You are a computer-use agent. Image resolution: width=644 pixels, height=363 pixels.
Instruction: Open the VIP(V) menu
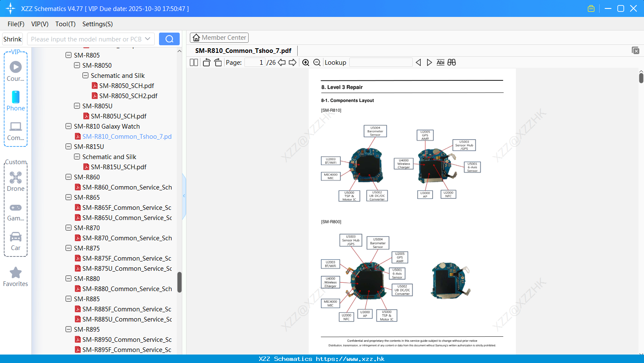tap(40, 24)
